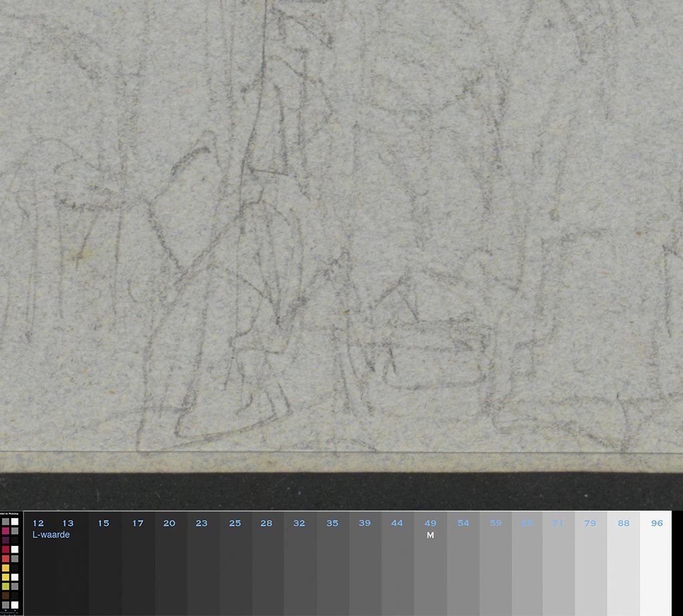This screenshot has height=616, width=683.
Task: Pick the light gray patch labeled 59
Action: [495, 573]
